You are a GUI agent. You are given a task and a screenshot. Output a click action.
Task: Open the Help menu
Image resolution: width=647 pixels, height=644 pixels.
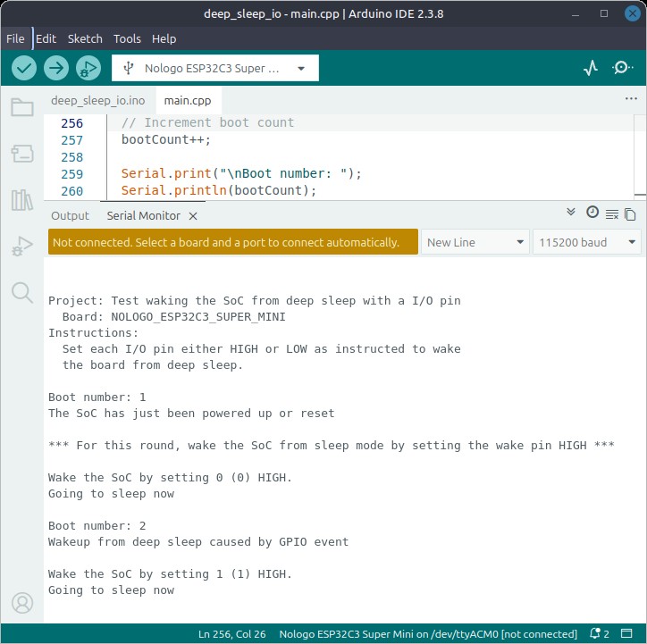click(x=164, y=38)
